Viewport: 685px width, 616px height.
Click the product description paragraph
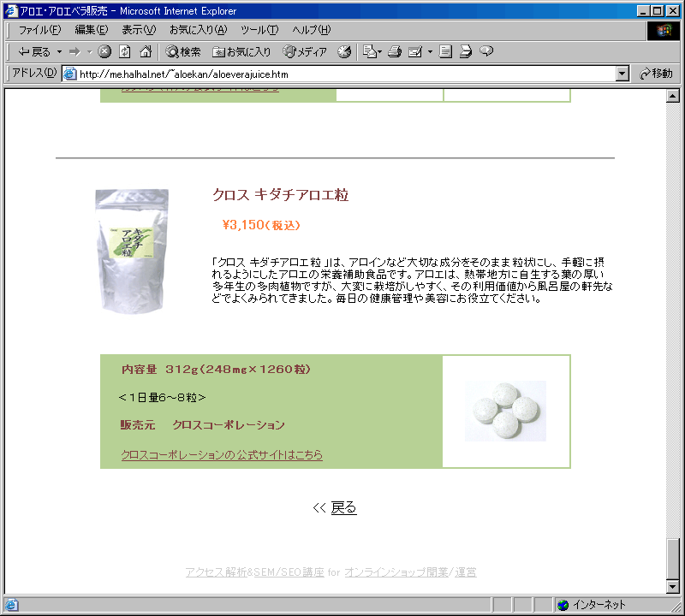[413, 281]
